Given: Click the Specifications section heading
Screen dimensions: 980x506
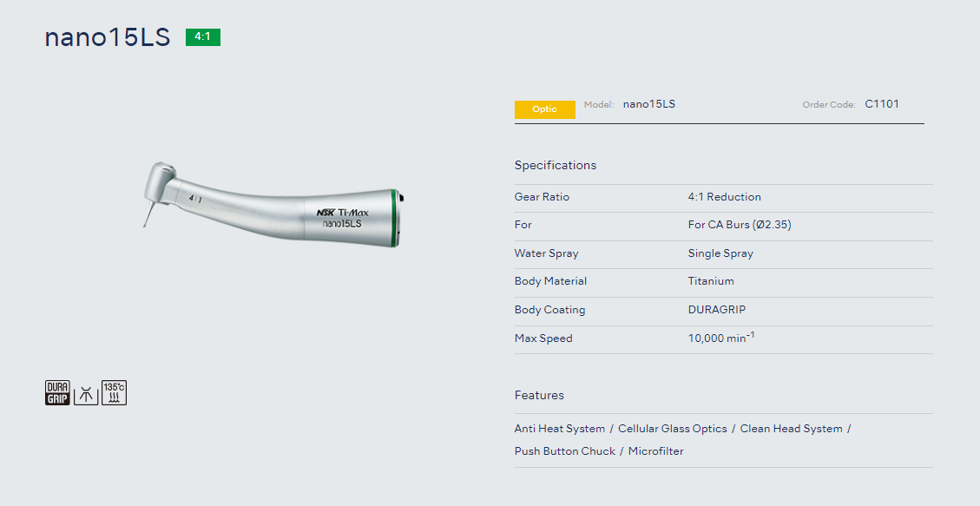Looking at the screenshot, I should 556,165.
